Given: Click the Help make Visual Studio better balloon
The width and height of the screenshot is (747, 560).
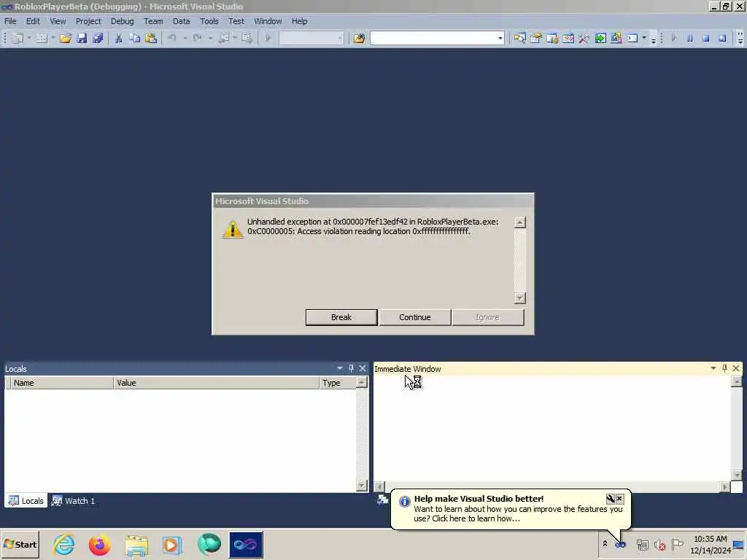Looking at the screenshot, I should pyautogui.click(x=511, y=509).
